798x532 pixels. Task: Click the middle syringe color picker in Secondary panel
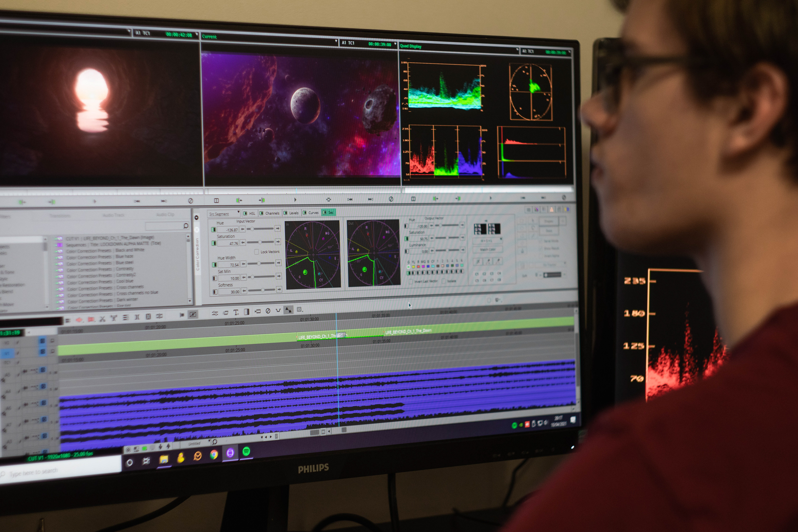coord(488,261)
